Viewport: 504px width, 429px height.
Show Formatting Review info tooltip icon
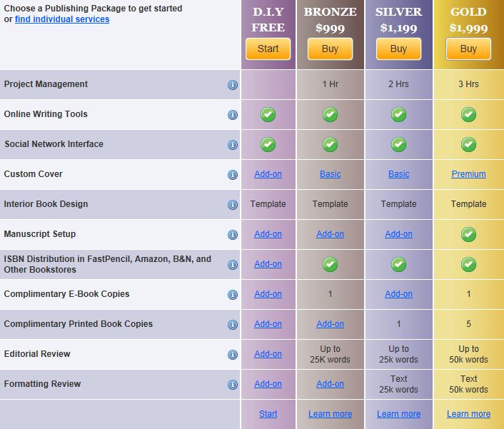(x=233, y=385)
